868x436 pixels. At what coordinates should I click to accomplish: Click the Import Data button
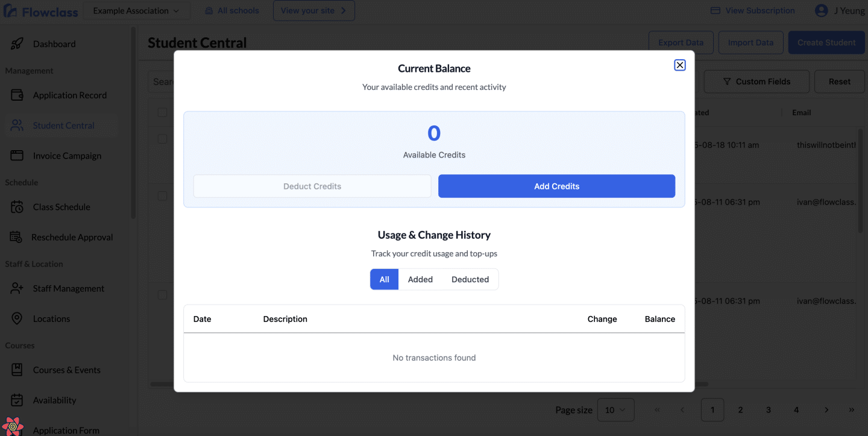pyautogui.click(x=750, y=43)
